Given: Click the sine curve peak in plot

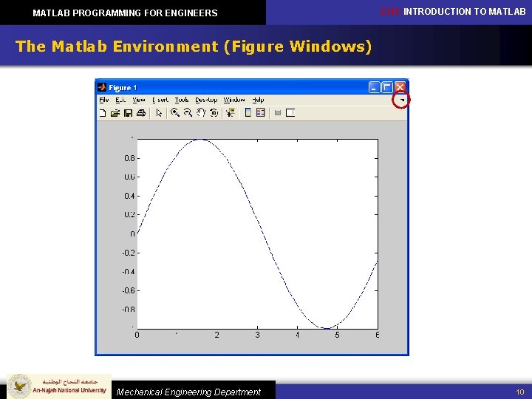Looking at the screenshot, I should pos(200,140).
